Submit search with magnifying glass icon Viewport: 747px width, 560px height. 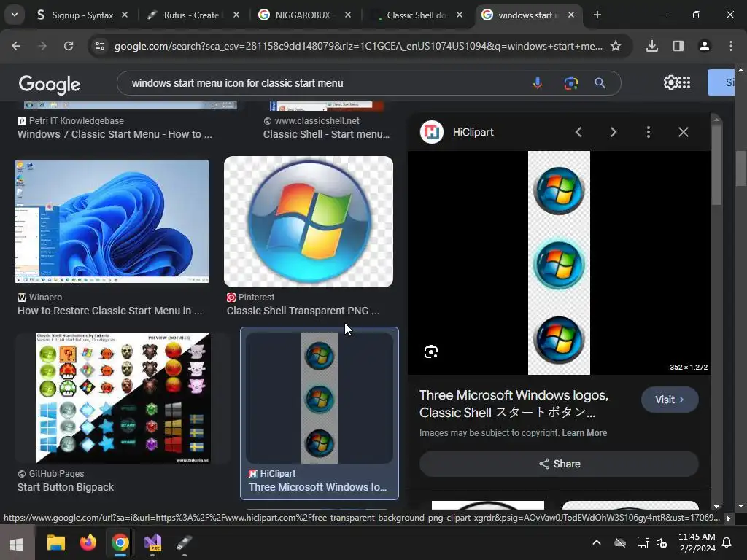(600, 83)
